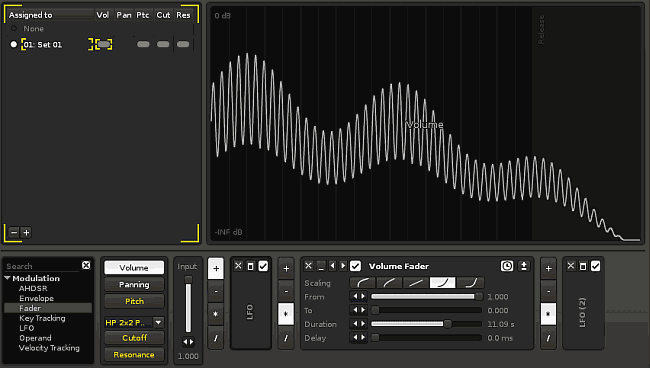This screenshot has width=650, height=368.
Task: Toggle the Cut indicator for Set 01
Action: point(163,44)
